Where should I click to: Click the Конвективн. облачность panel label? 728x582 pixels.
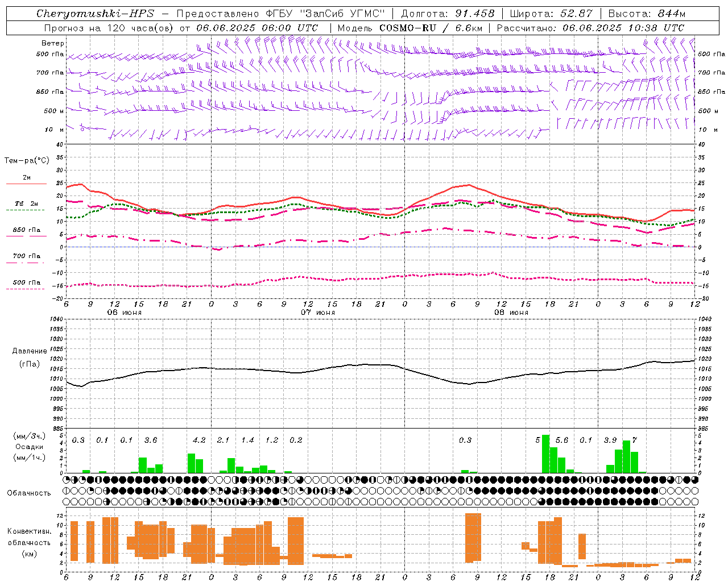pyautogui.click(x=29, y=542)
